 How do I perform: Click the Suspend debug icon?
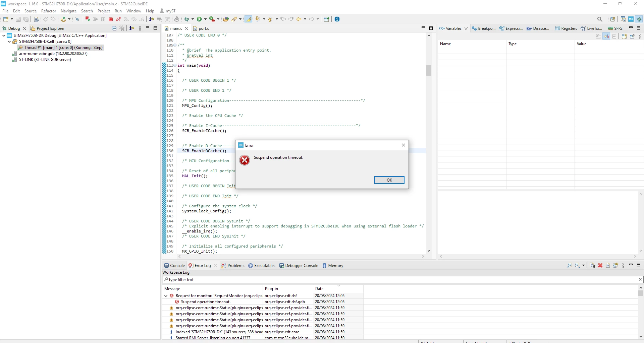pyautogui.click(x=103, y=19)
